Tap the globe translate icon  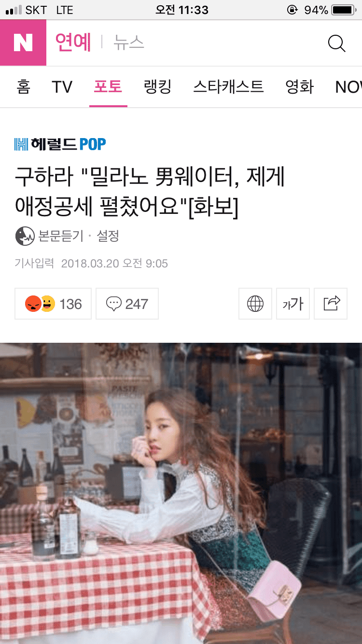255,304
